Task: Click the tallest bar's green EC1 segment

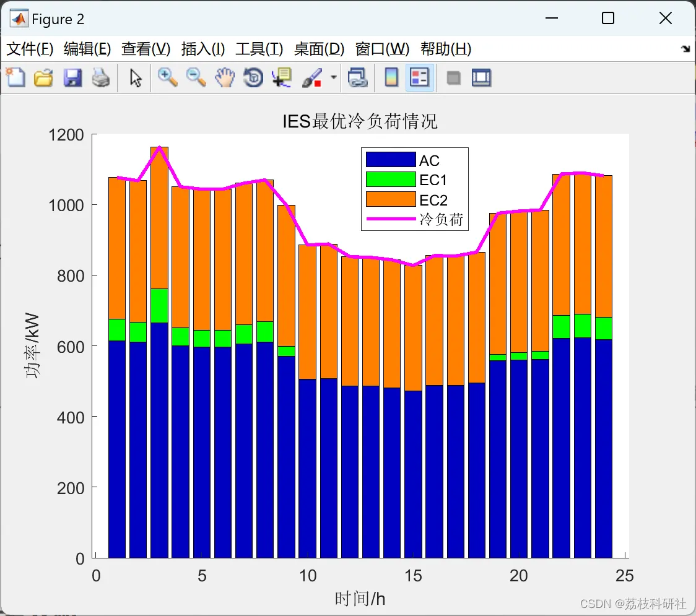Action: point(159,306)
